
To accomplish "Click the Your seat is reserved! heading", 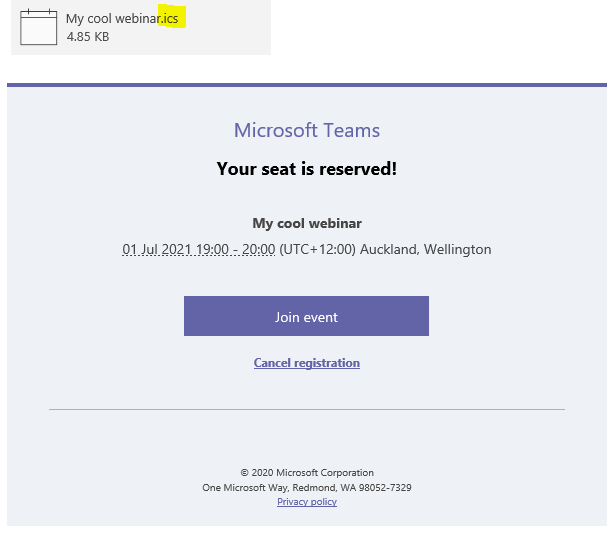I will (307, 169).
